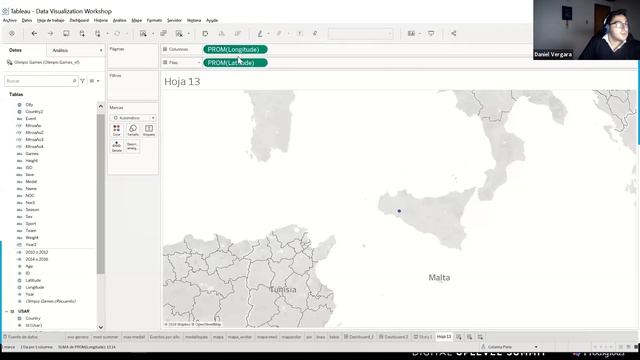Click the search field in the Datos pane
Screen dimensions: 640x360
[x=41, y=81]
